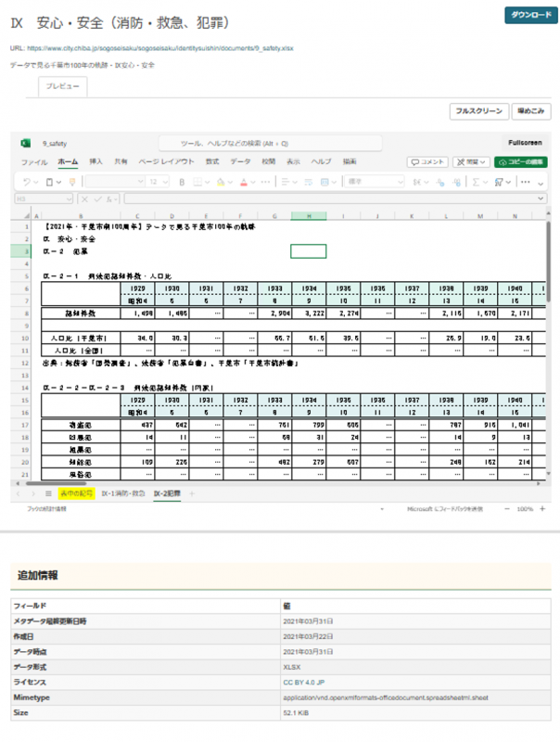Click the AutoSum sigma icon

(476, 182)
